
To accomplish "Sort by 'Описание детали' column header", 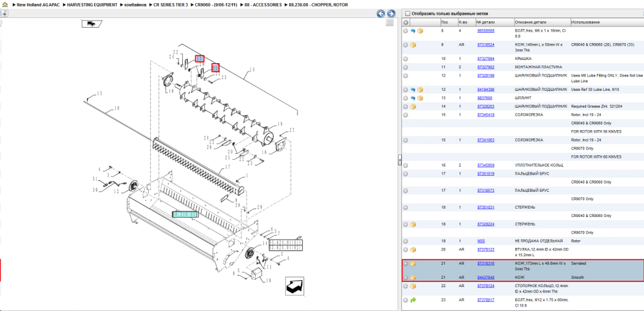I will coord(542,22).
